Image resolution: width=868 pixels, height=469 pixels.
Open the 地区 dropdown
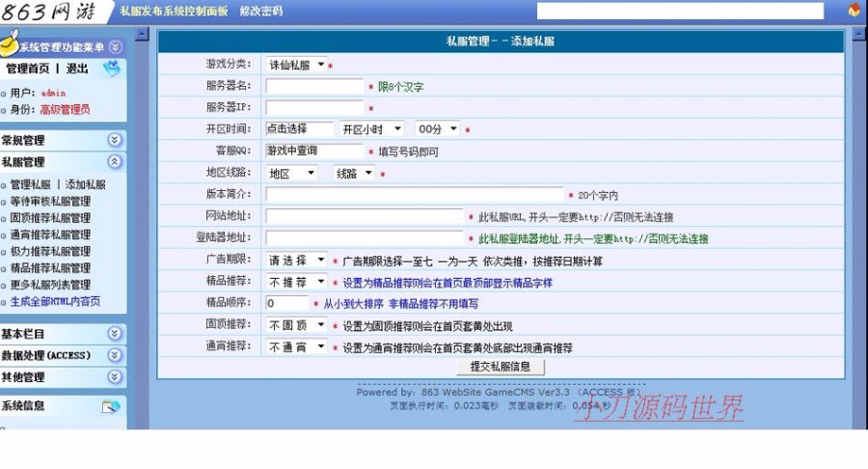click(x=291, y=174)
